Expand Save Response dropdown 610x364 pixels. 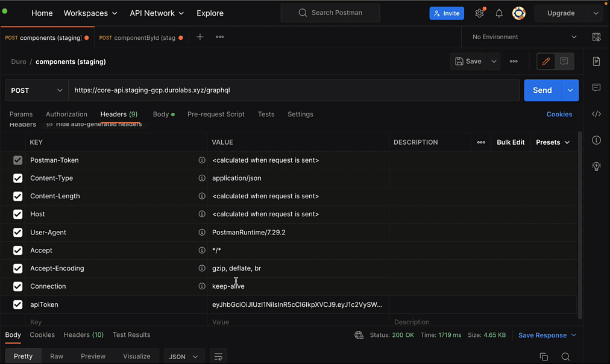pyautogui.click(x=573, y=335)
